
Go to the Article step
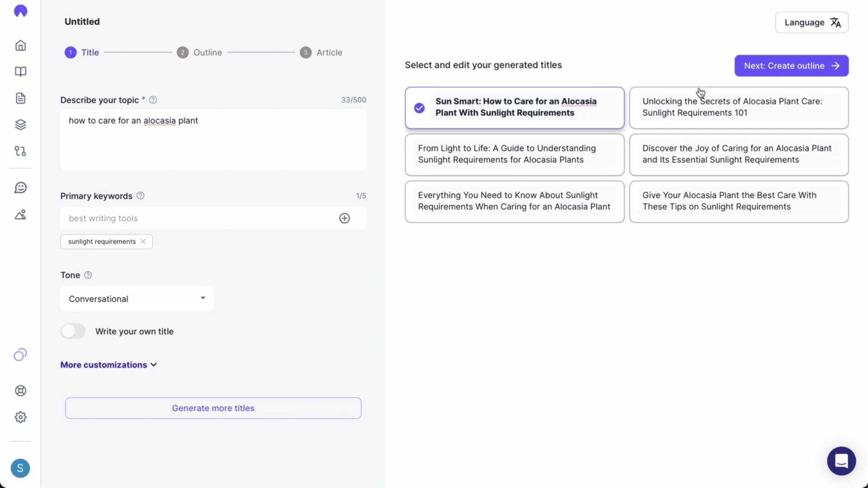coord(321,52)
